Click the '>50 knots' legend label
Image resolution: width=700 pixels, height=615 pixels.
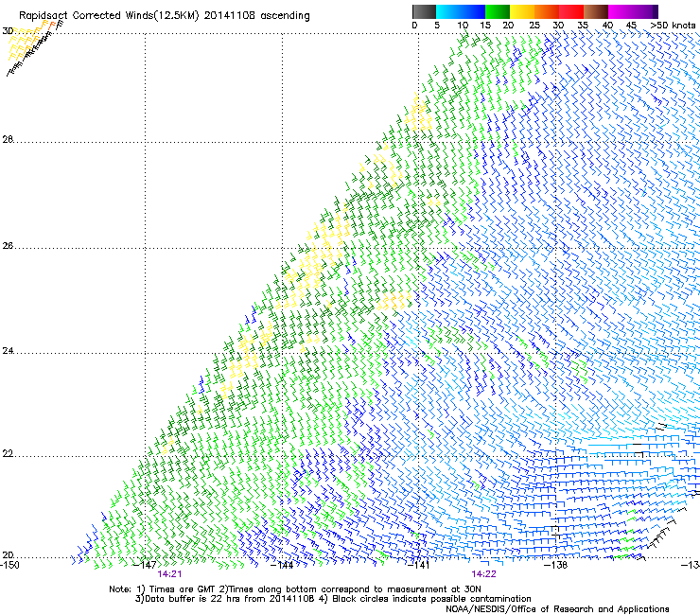[673, 26]
